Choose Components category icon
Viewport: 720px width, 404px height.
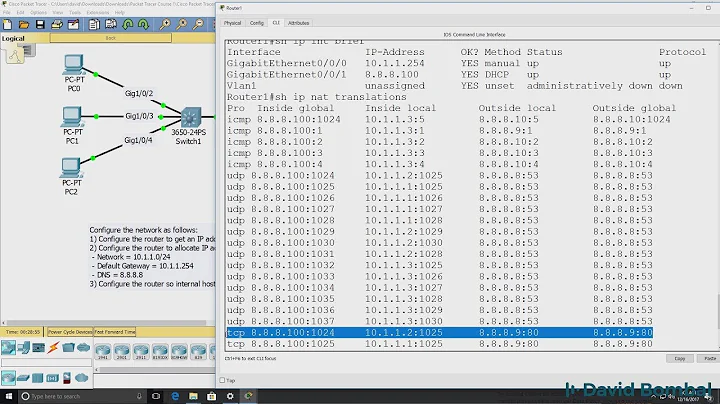click(38, 348)
